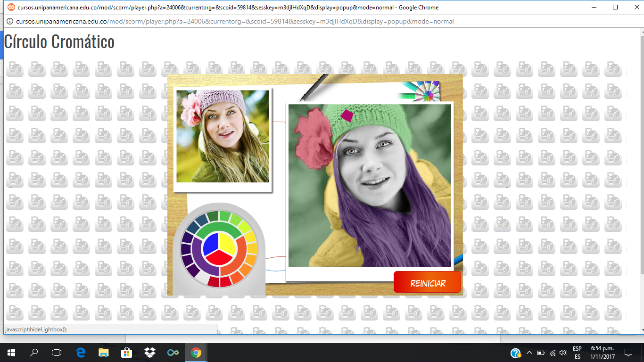
Task: Click the pink flower in the colored photo
Action: (314, 139)
